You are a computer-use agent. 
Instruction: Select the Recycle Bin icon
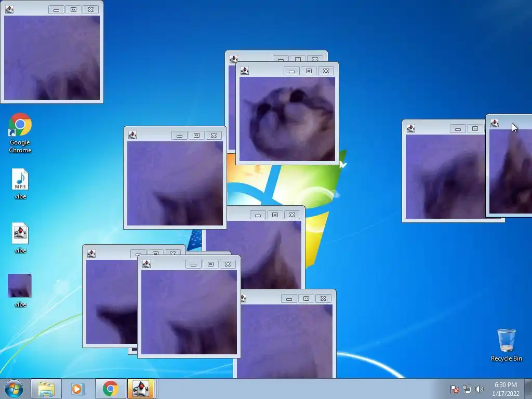pyautogui.click(x=506, y=345)
